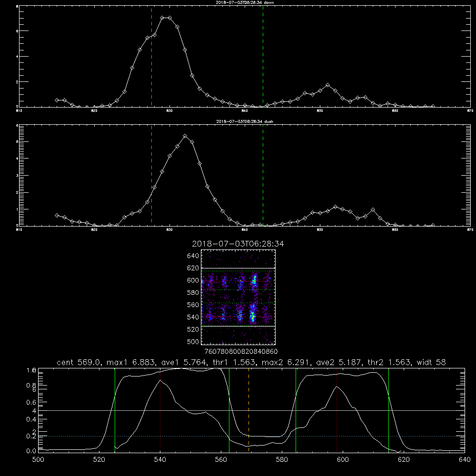476x476 pixels.
Task: Click the '580' label on bottom plot x-axis
Action: pos(282,460)
